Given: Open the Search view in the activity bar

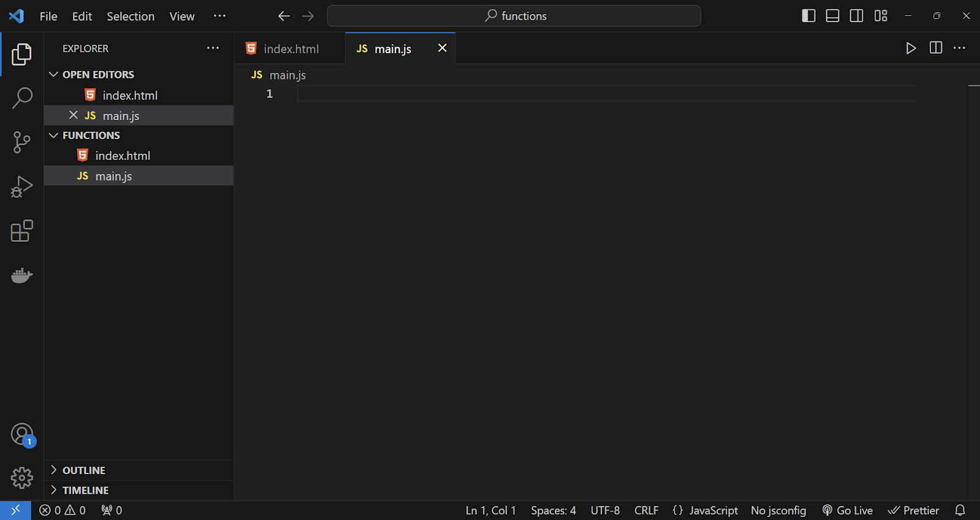Looking at the screenshot, I should click(x=21, y=98).
